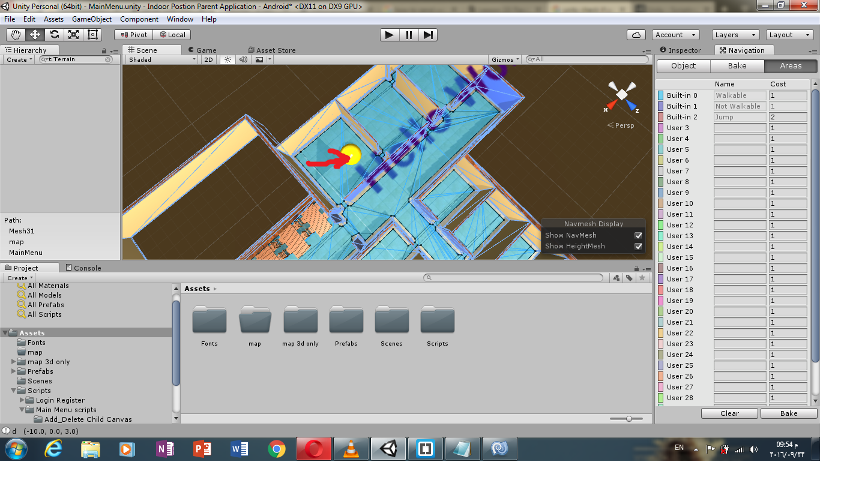Open the Account dropdown
This screenshot has height=504, width=850.
pos(675,35)
